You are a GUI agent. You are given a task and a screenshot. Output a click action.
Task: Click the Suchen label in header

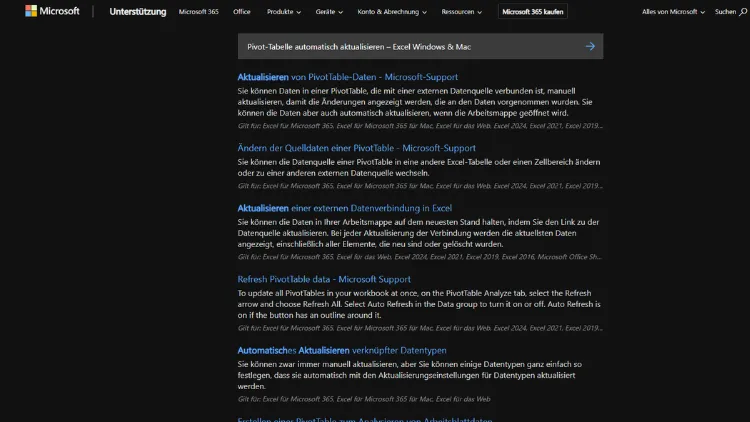725,11
